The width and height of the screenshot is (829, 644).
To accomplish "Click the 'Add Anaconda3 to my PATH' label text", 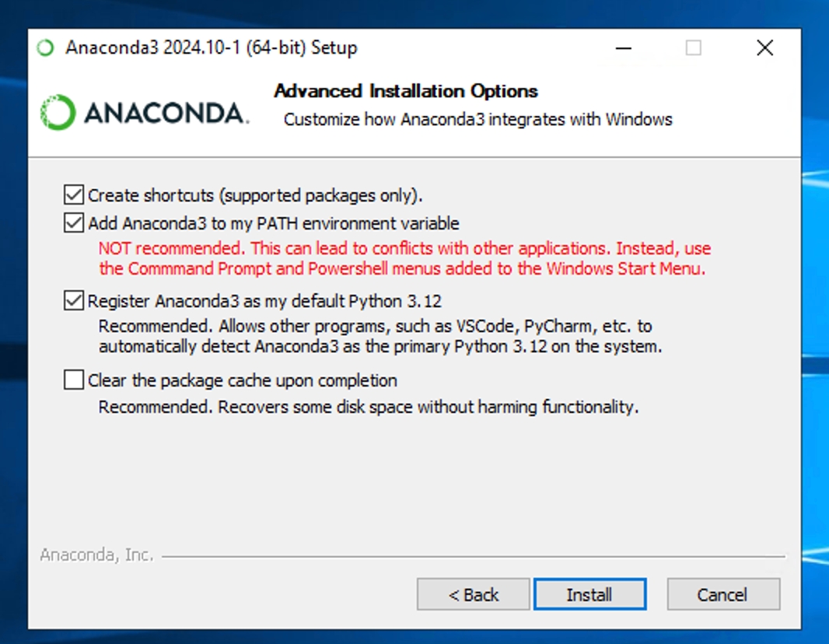I will coord(274,224).
